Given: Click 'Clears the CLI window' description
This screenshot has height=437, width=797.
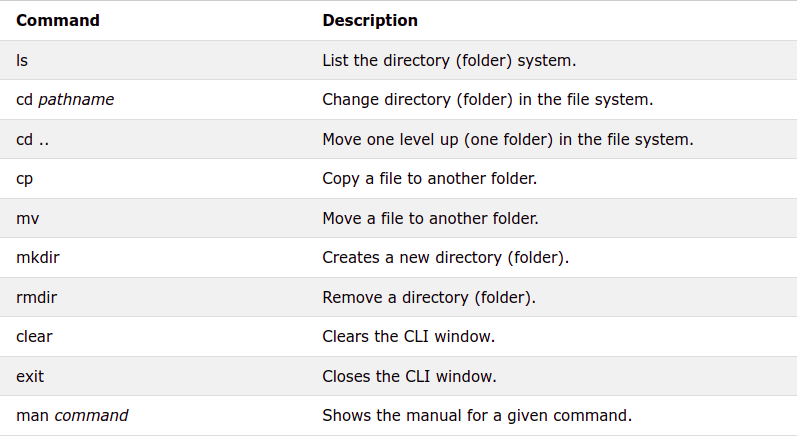Looking at the screenshot, I should (408, 336).
